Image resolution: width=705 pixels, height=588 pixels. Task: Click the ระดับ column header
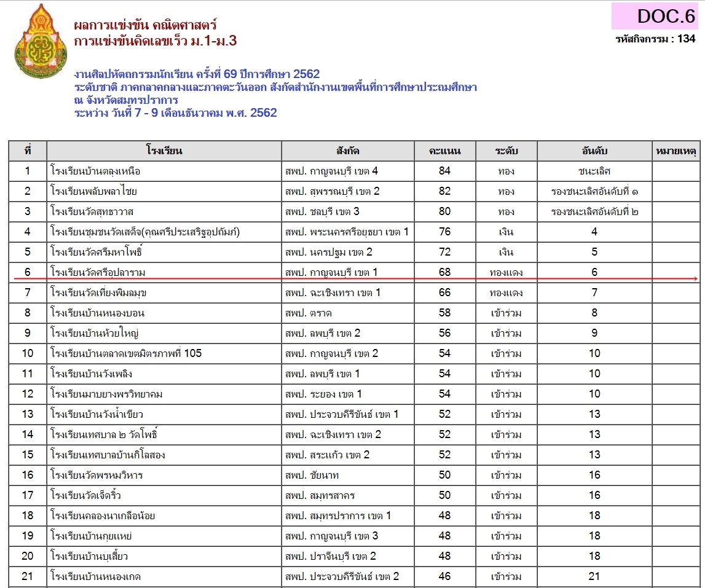(506, 151)
